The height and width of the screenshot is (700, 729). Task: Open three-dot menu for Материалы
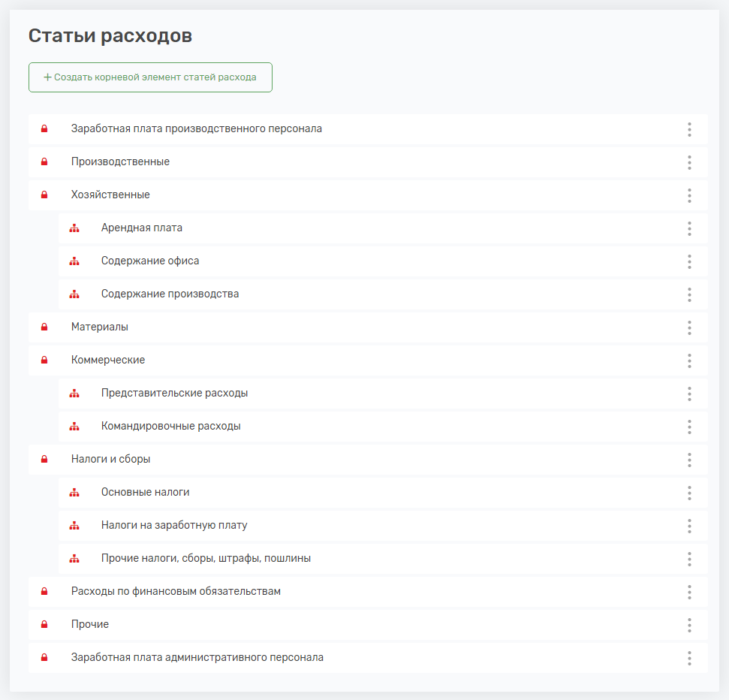pyautogui.click(x=688, y=327)
